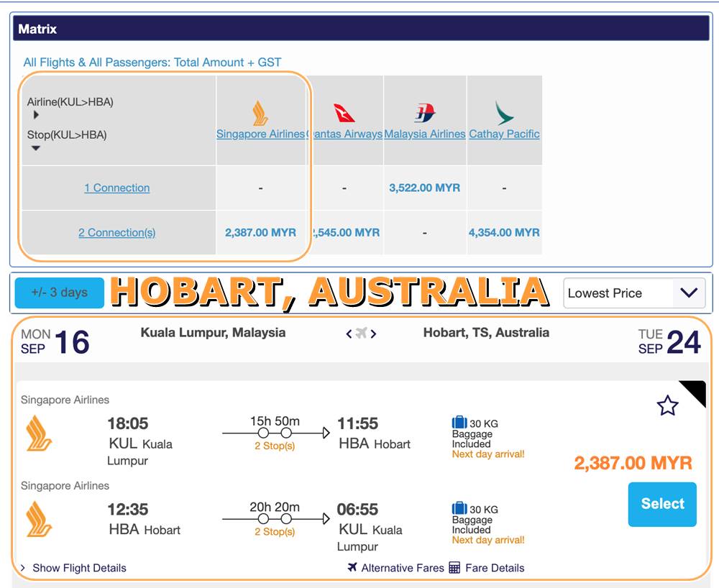Image resolution: width=719 pixels, height=588 pixels.
Task: Select 2,545.00 MYR Qantas fare
Action: point(345,232)
